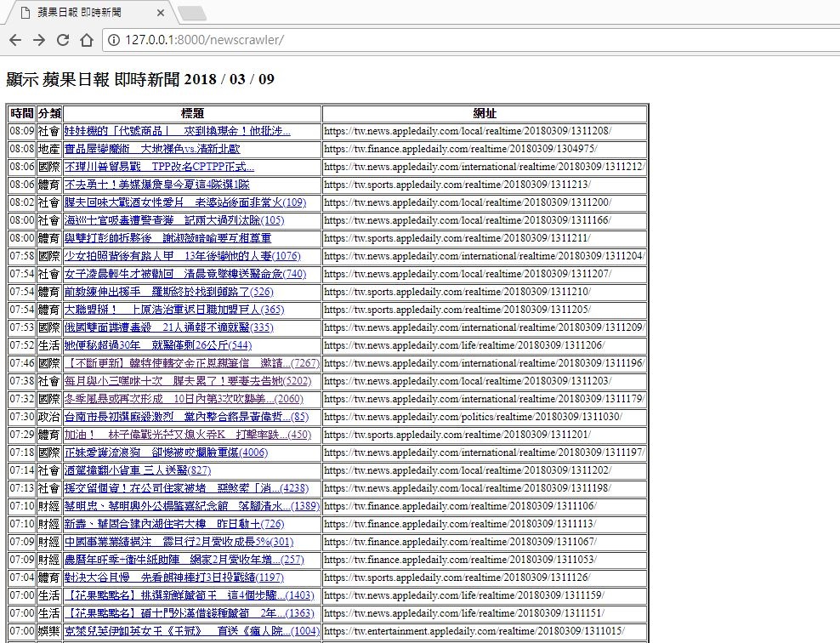This screenshot has width=840, height=643.
Task: Focus the address bar showing 127.0.0.1:8000/newscrawler/
Action: [471, 40]
